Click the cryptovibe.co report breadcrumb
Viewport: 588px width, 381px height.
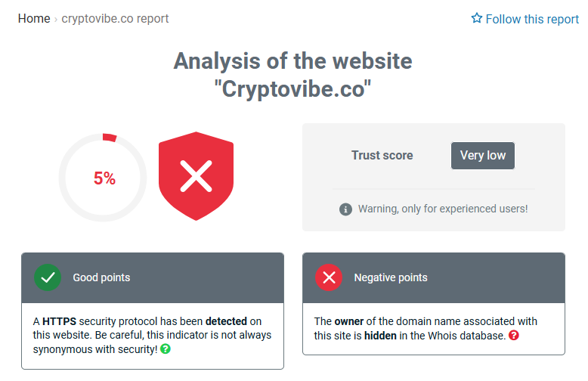click(x=115, y=18)
